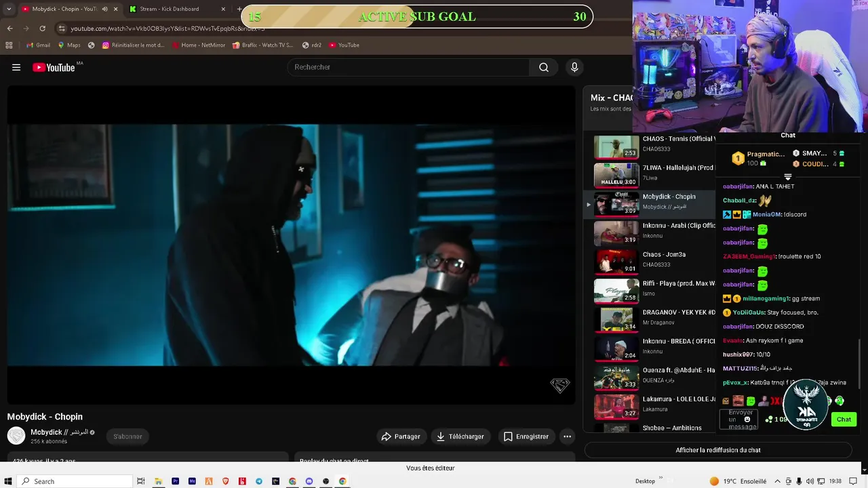
Task: Mute the Mobydick - Chopin tab audio
Action: pyautogui.click(x=104, y=9)
